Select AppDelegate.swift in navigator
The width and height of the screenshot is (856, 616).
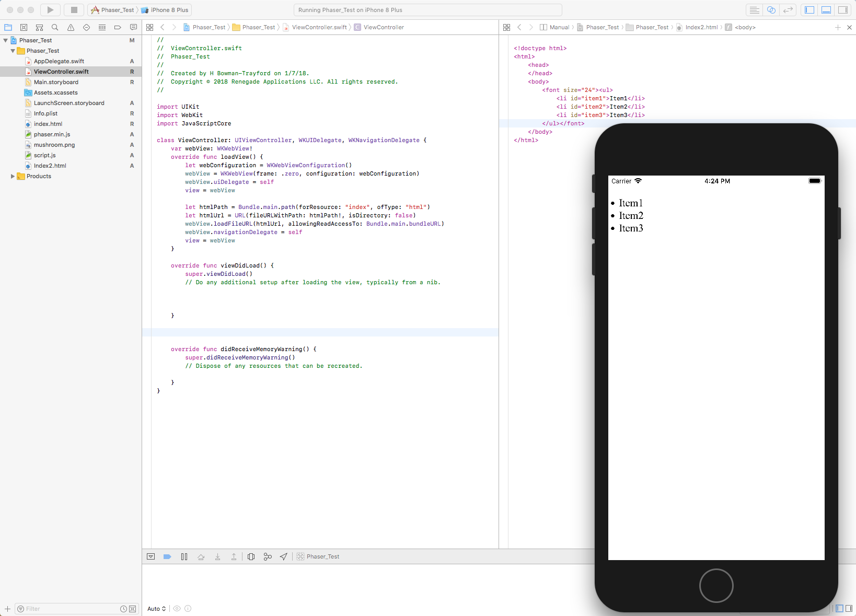click(x=59, y=61)
